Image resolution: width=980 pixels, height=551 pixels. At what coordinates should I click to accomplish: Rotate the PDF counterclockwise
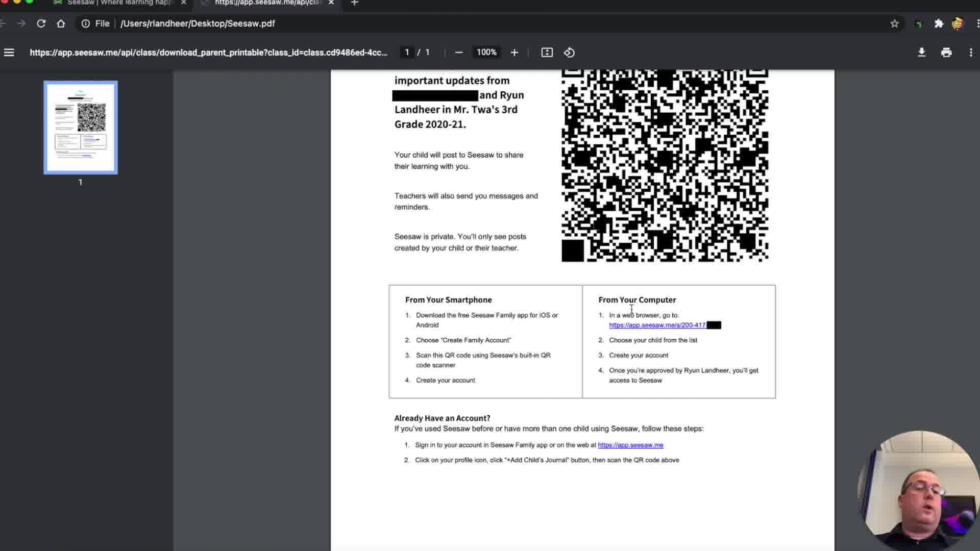569,53
